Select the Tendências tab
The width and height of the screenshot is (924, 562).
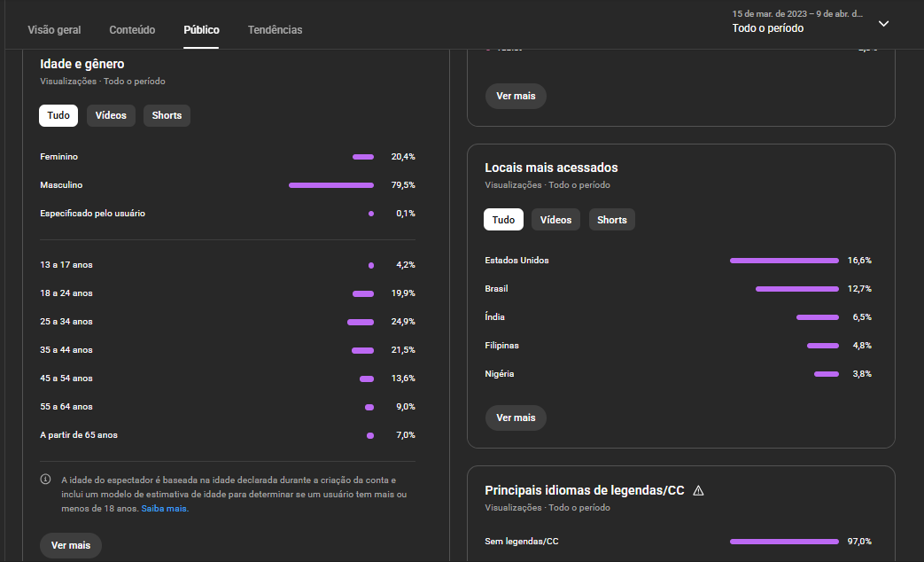275,30
